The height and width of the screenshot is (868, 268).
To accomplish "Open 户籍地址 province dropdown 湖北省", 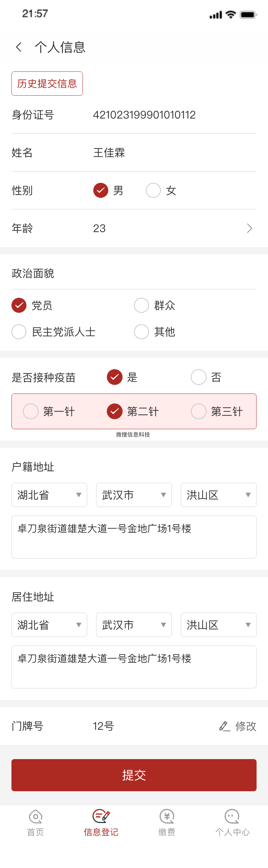I will click(x=49, y=495).
